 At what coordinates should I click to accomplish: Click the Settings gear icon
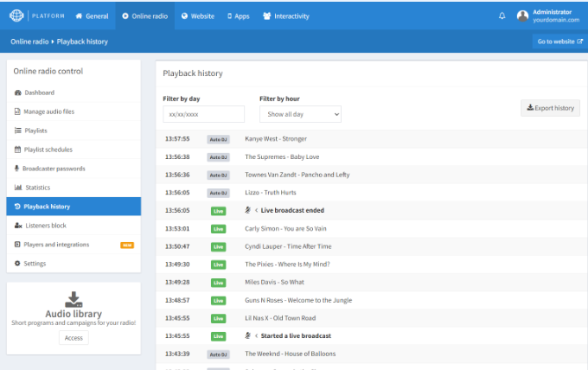click(x=17, y=264)
